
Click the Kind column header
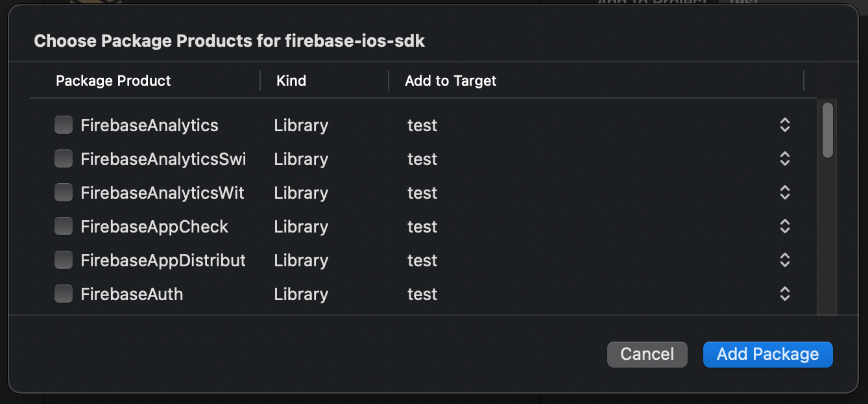pos(291,81)
